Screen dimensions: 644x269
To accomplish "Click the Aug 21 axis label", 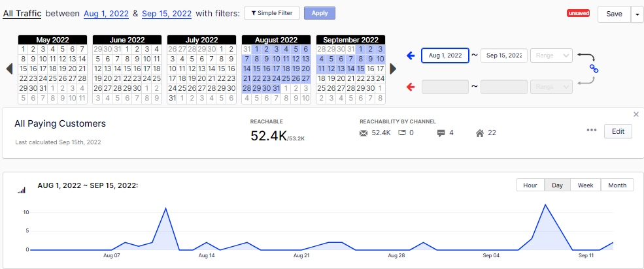I will click(301, 255).
